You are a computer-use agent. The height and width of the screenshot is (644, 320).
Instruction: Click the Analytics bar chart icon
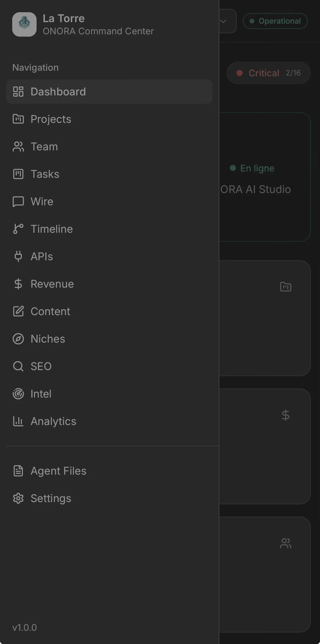[18, 421]
